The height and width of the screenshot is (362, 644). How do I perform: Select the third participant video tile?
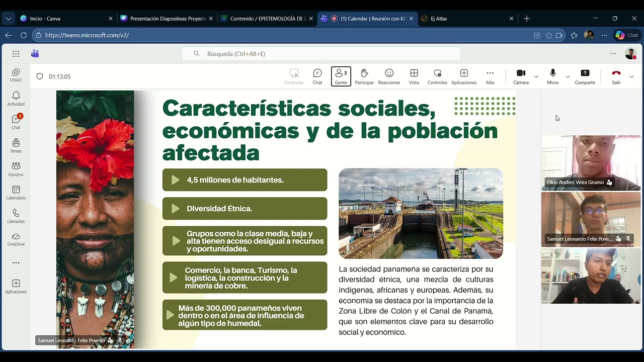591,276
